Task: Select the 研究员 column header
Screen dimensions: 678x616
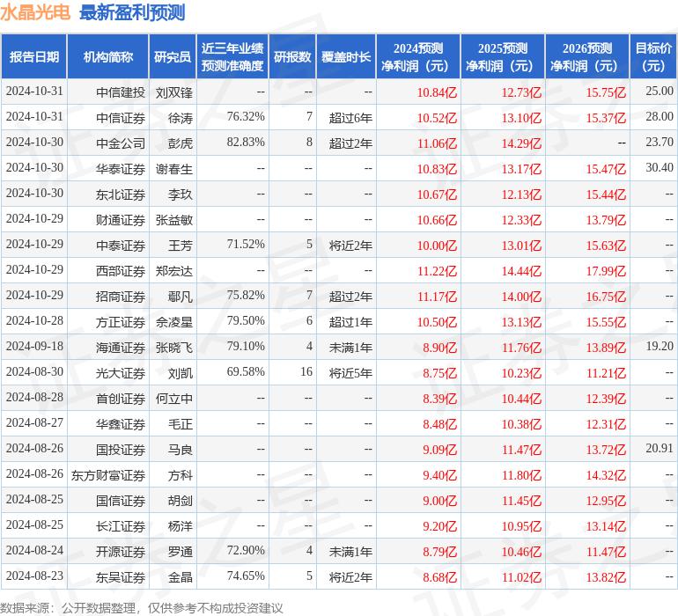Action: coord(173,56)
